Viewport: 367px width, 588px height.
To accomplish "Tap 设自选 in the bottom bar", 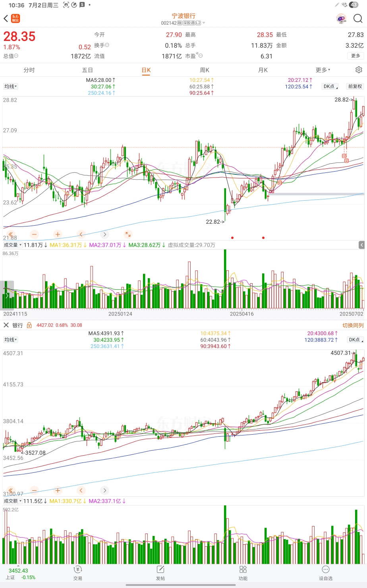I will pyautogui.click(x=326, y=573).
